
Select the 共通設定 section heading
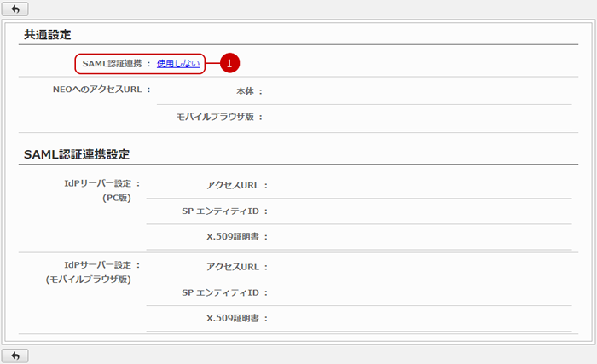coord(48,34)
